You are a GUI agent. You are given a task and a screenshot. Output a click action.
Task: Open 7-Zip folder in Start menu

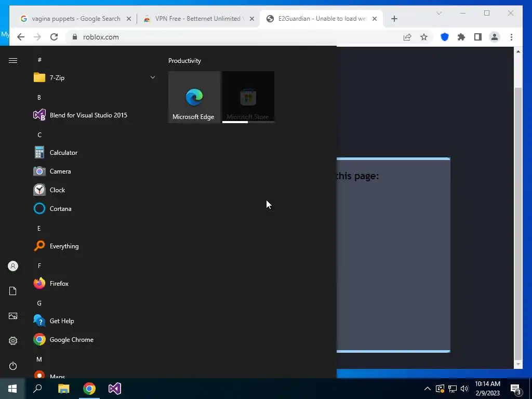[x=95, y=78]
